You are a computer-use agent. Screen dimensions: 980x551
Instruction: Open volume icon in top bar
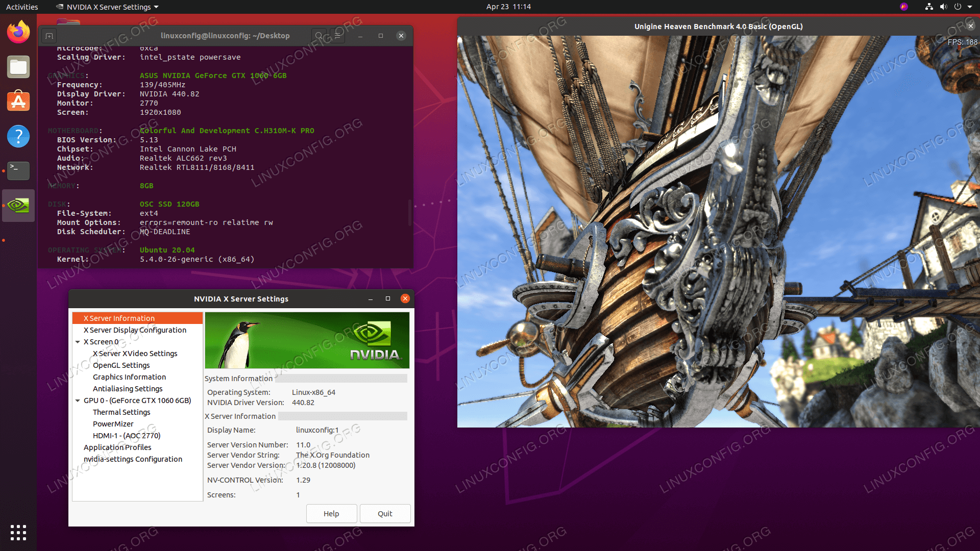click(943, 7)
